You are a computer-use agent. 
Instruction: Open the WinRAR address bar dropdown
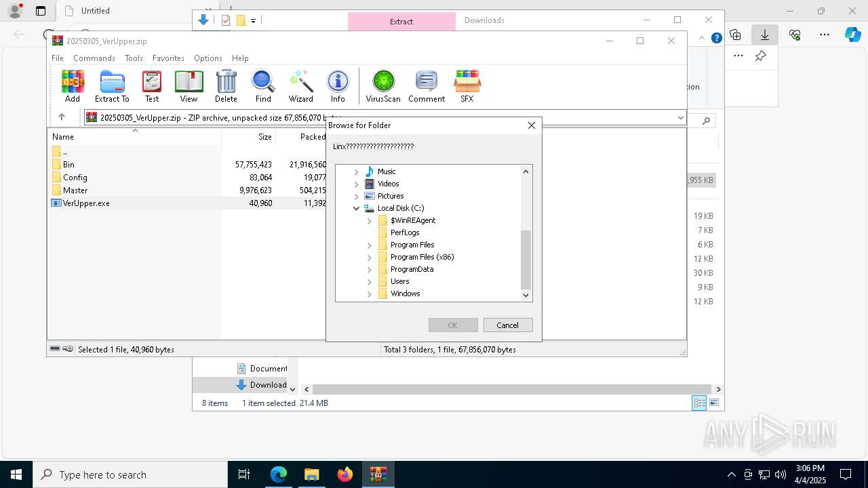(680, 117)
